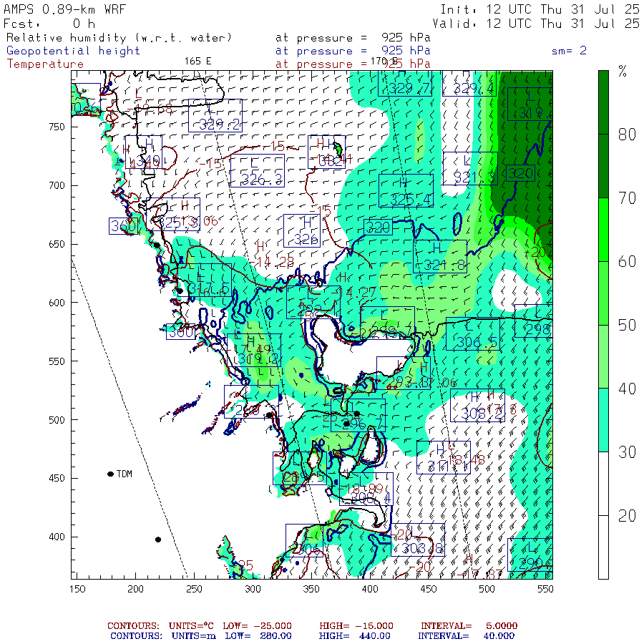Select the 'sm= 2' smoothing label
The image size is (644, 644).
tap(569, 51)
